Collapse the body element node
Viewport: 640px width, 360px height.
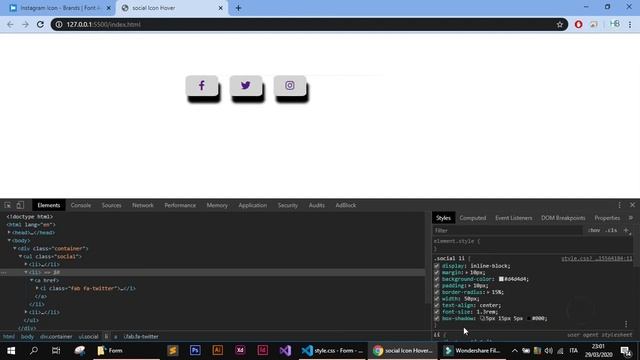(9, 240)
